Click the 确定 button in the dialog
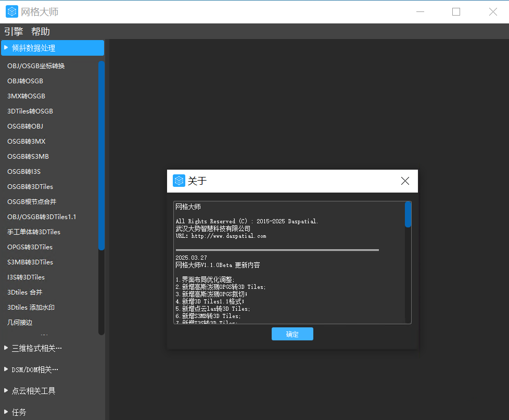The image size is (509, 420). 292,334
